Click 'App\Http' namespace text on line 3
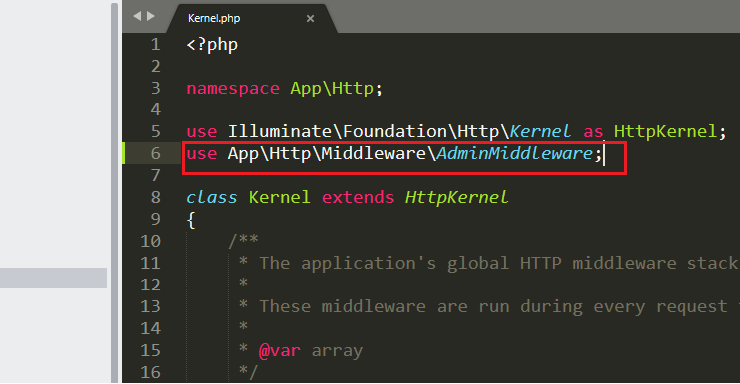 pos(332,89)
